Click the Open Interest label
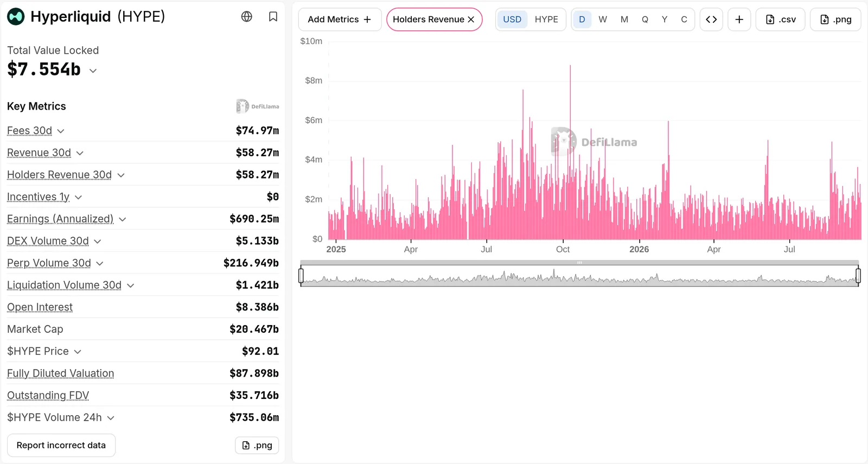 (x=40, y=307)
